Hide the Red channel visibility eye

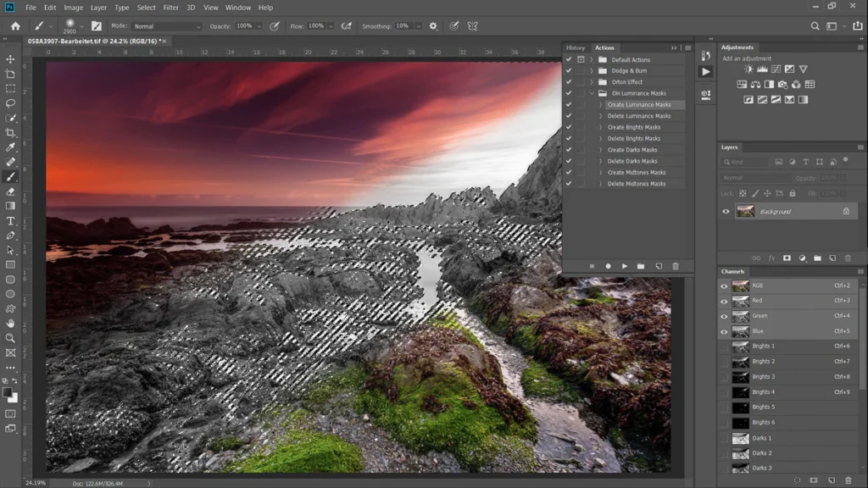[x=724, y=301]
